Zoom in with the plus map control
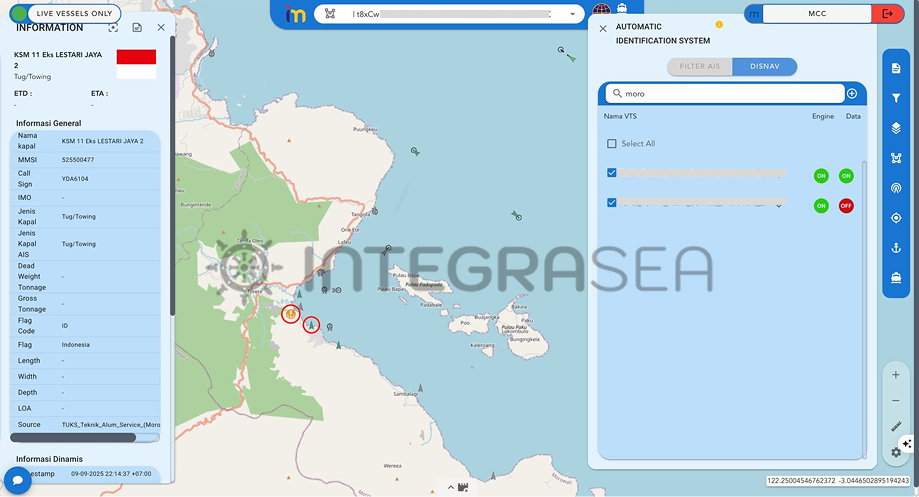 pyautogui.click(x=896, y=375)
